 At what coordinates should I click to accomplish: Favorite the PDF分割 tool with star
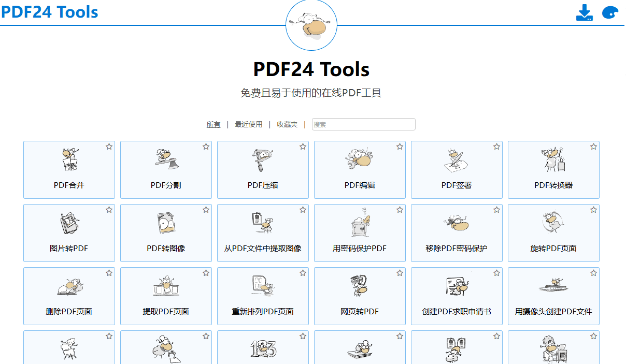coord(206,147)
